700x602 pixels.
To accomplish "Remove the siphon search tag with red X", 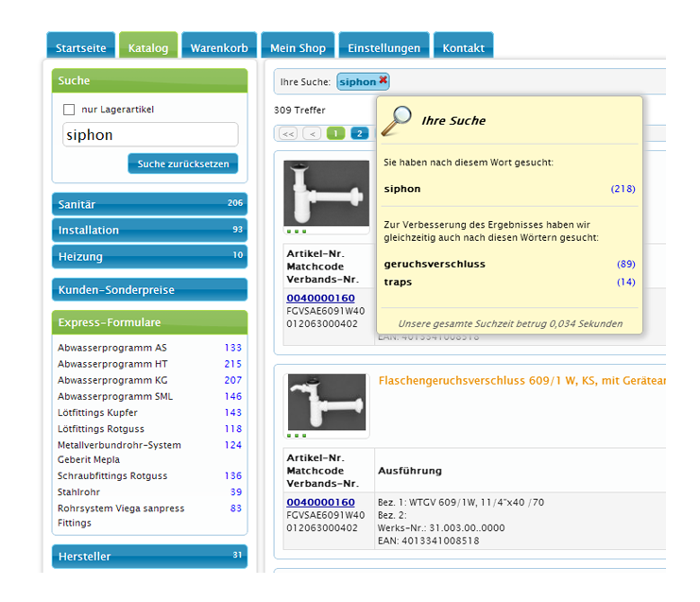I will tap(384, 81).
